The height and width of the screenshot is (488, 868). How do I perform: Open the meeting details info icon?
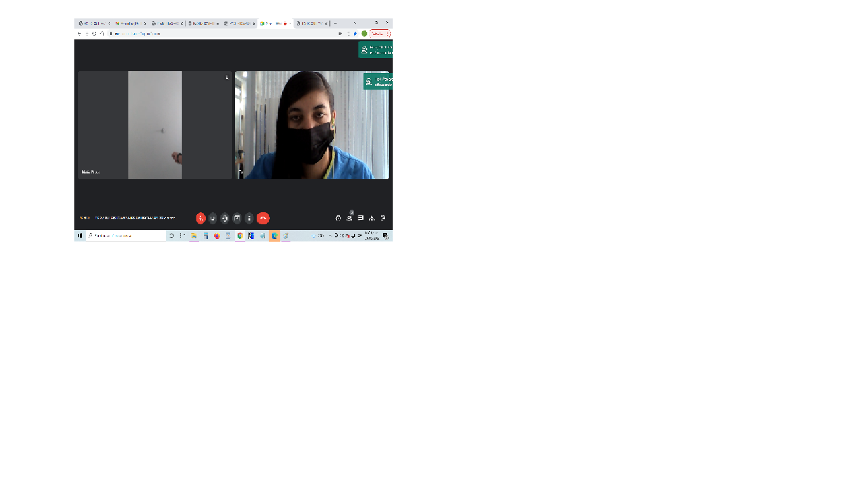tap(338, 218)
